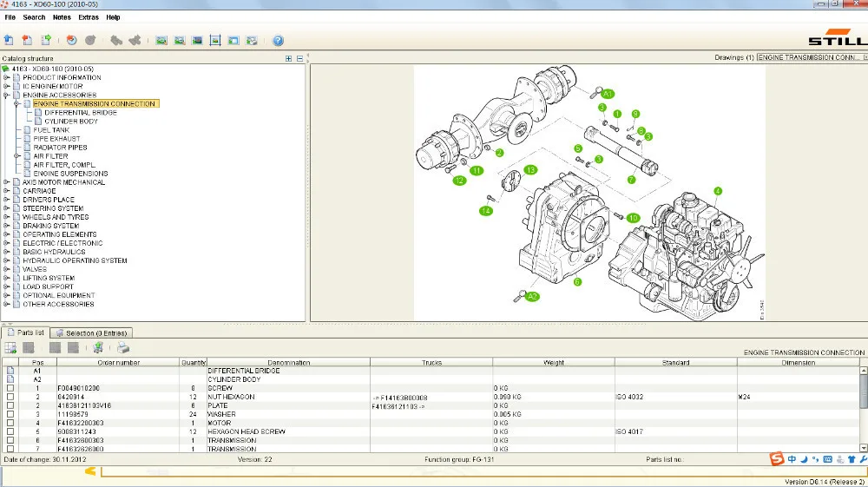Click the print drawing toolbar icon
Image resolution: width=868 pixels, height=487 pixels.
click(x=252, y=41)
